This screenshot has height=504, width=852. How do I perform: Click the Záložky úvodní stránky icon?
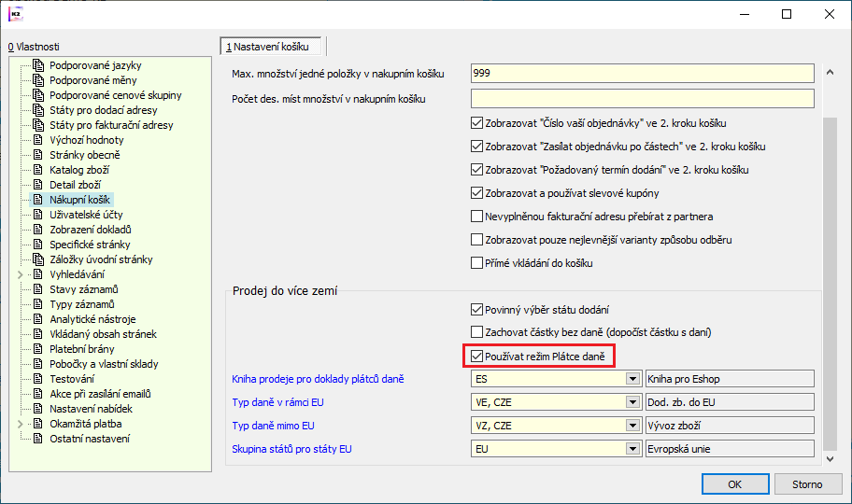coord(38,259)
